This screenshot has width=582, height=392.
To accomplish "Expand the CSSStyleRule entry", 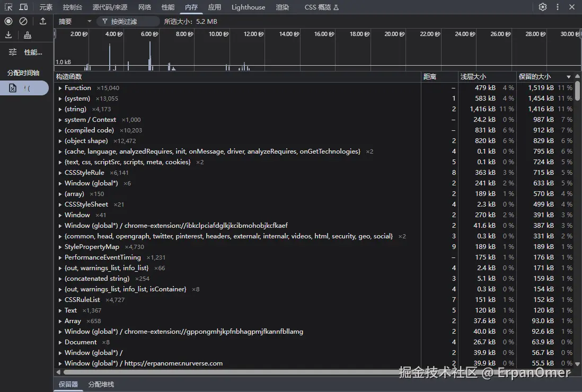I will 59,172.
